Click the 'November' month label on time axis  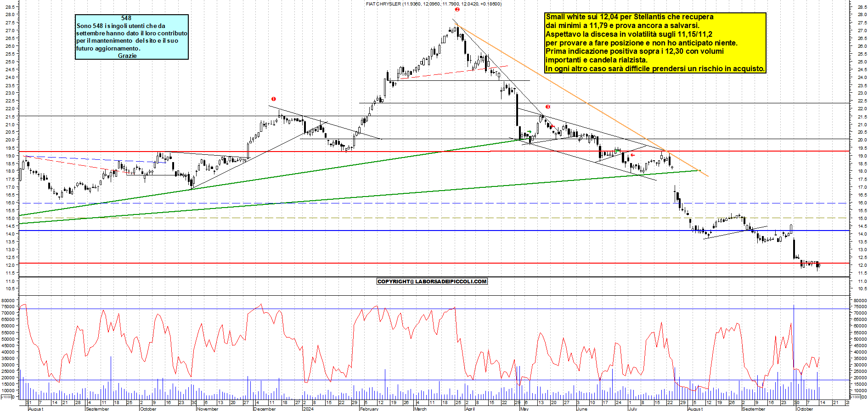pyautogui.click(x=208, y=409)
